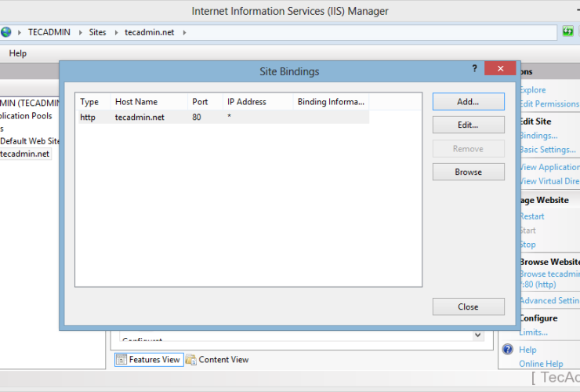Click TECADMIN in the breadcrumb path
This screenshot has width=580, height=392.
click(50, 32)
